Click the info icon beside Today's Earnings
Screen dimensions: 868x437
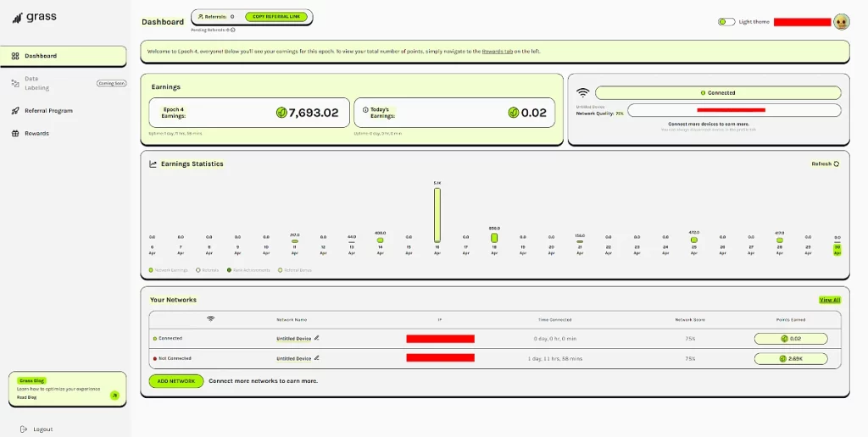(x=365, y=110)
